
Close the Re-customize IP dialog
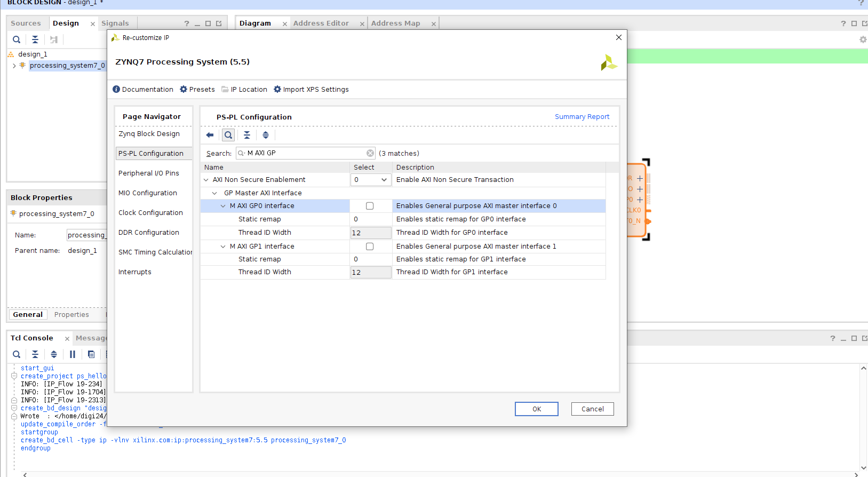click(619, 37)
